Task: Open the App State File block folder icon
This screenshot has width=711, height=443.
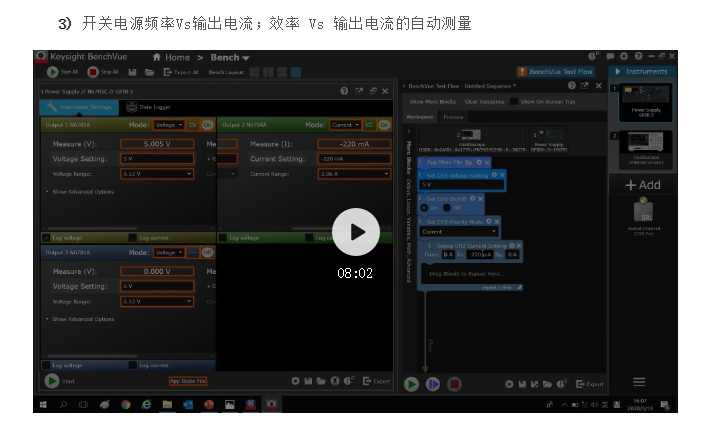Action: point(468,162)
